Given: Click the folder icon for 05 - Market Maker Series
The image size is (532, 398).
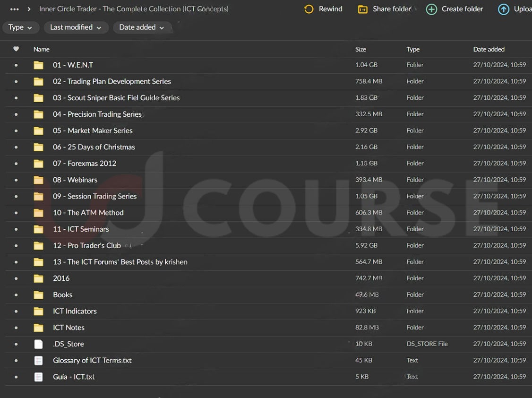Looking at the screenshot, I should 39,131.
